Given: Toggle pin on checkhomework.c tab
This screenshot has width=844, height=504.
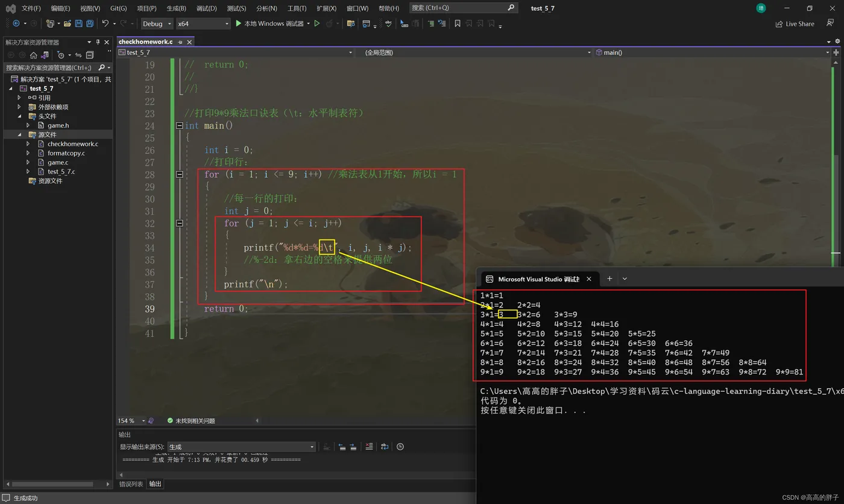Looking at the screenshot, I should [180, 42].
